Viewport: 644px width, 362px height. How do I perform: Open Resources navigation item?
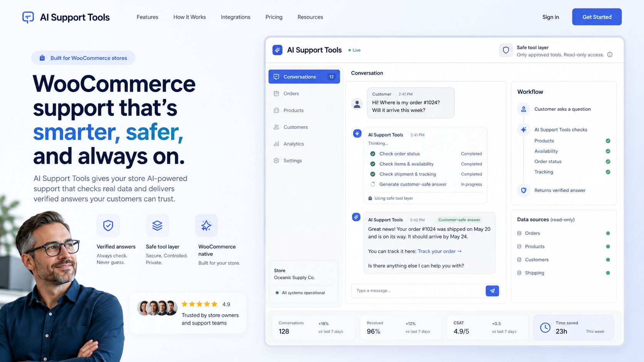pyautogui.click(x=310, y=17)
